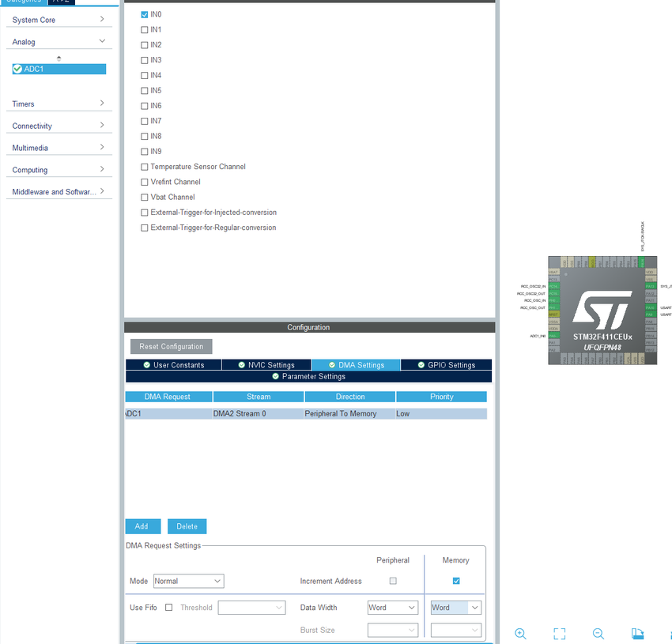
Task: Enable the IN9 channel checkbox
Action: (145, 152)
